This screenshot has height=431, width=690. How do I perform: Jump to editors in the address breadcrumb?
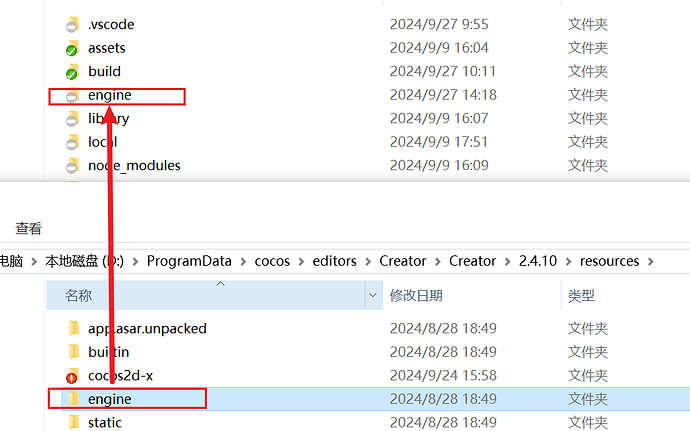[333, 261]
